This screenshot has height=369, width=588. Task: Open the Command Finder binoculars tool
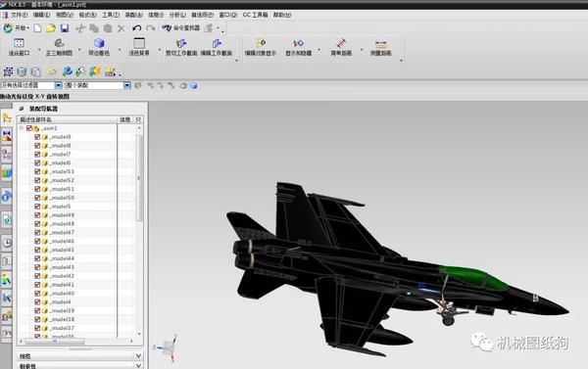[180, 28]
